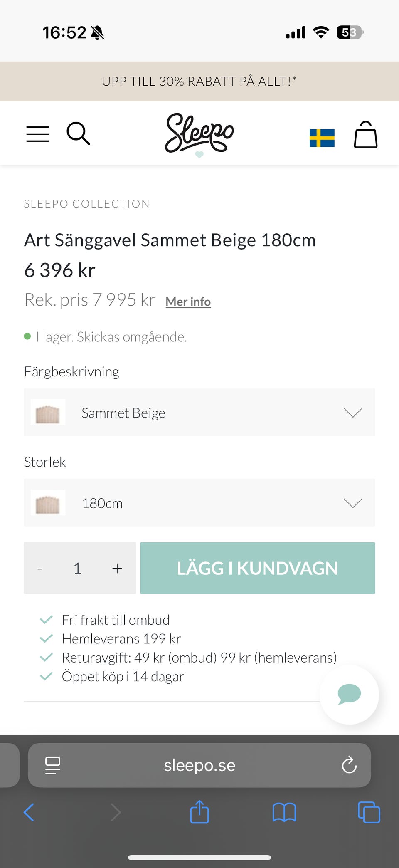Open the chat bubble widget
Viewport: 399px width, 868px height.
coord(349,694)
